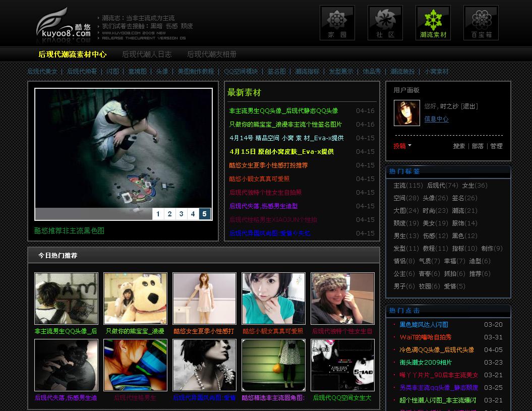This screenshot has width=532, height=411.
Task: Open the 非主流男生QQ头像 thumbnail
Action: 66,299
